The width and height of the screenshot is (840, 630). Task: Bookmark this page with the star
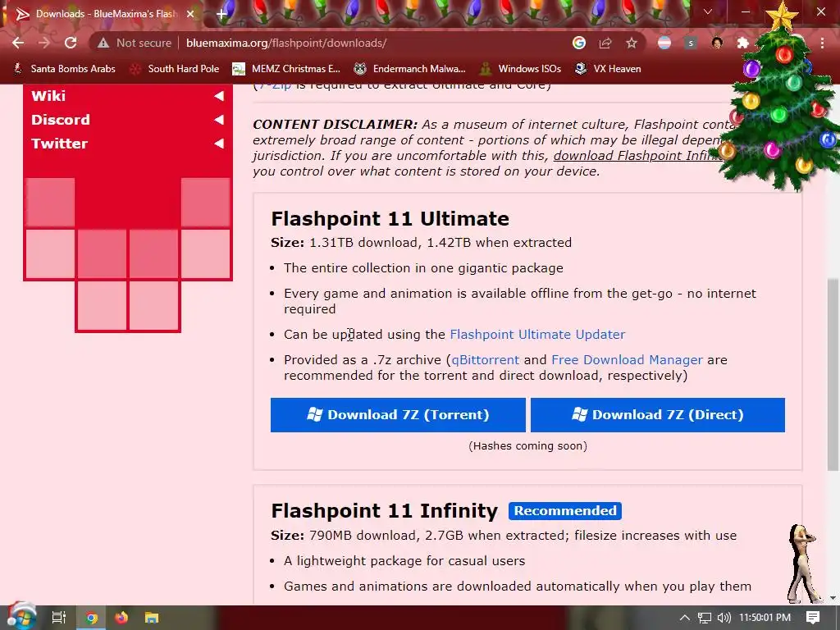[632, 43]
